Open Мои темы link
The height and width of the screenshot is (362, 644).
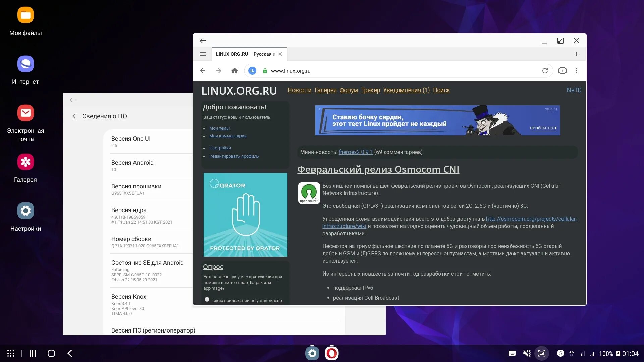220,128
